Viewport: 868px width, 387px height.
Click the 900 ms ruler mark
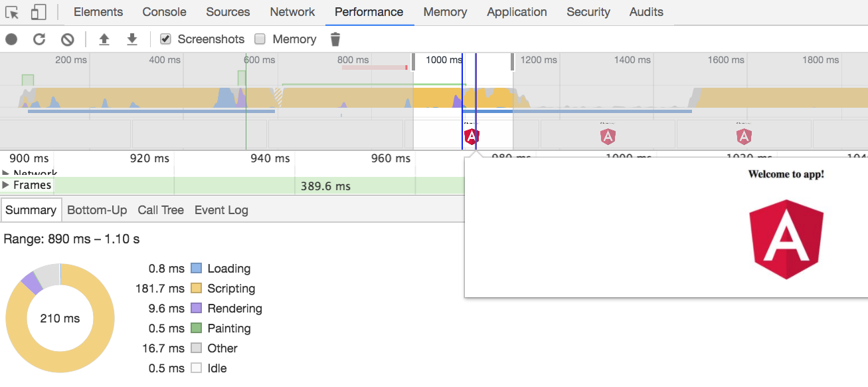pos(29,158)
